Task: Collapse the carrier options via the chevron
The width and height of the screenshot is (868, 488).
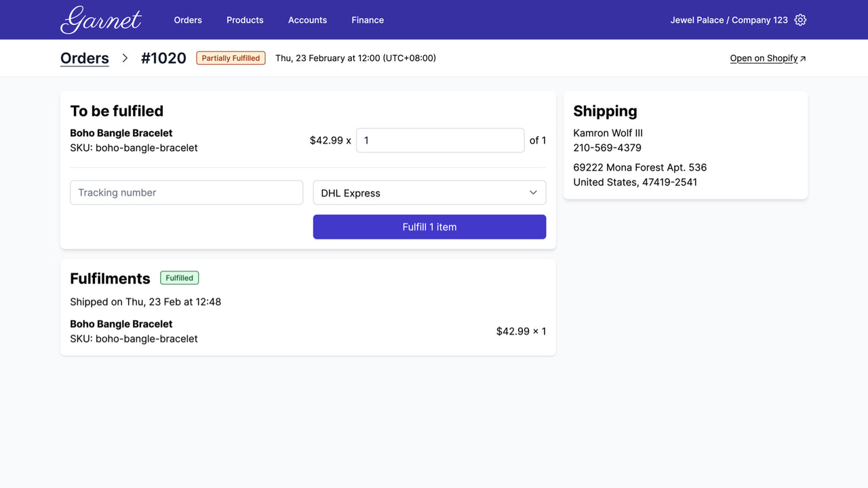Action: coord(533,192)
